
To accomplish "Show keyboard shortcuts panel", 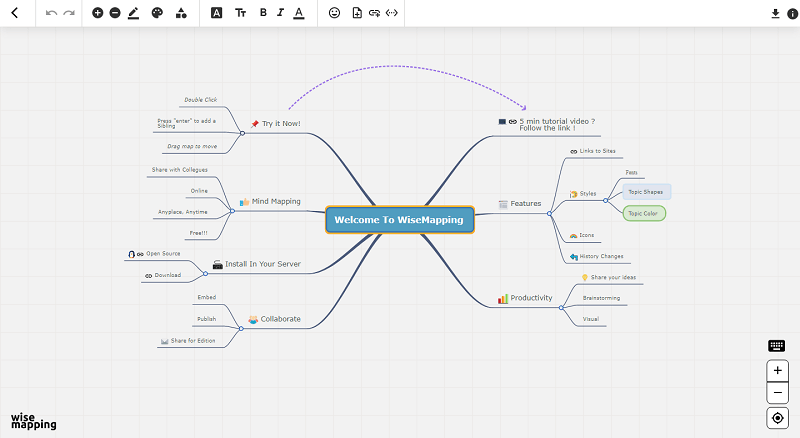I will (777, 346).
